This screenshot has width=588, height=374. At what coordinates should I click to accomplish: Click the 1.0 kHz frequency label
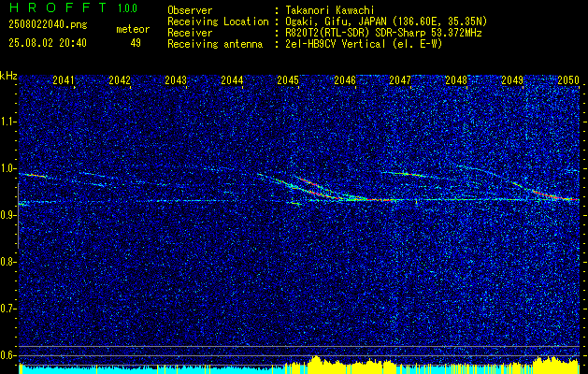[x=8, y=168]
